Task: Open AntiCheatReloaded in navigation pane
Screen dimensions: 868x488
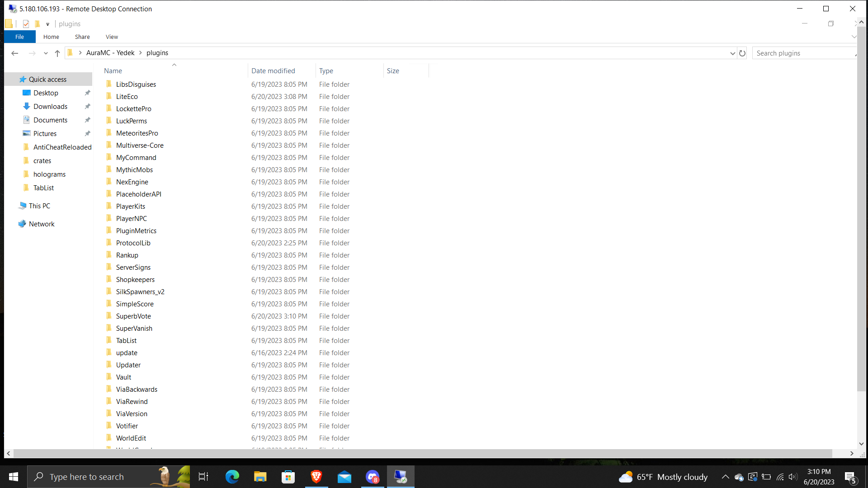Action: [62, 147]
